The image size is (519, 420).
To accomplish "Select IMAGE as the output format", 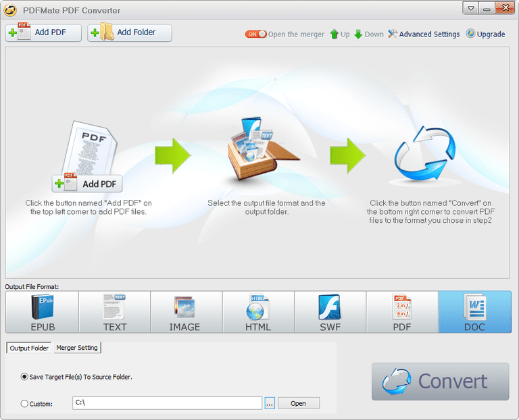I will point(187,312).
